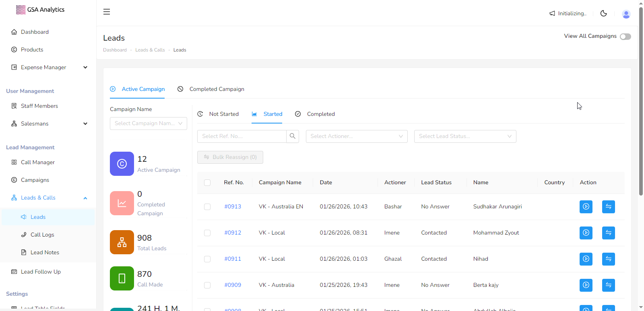The width and height of the screenshot is (644, 311).
Task: Open Lead Notes in the sidebar
Action: (x=45, y=252)
